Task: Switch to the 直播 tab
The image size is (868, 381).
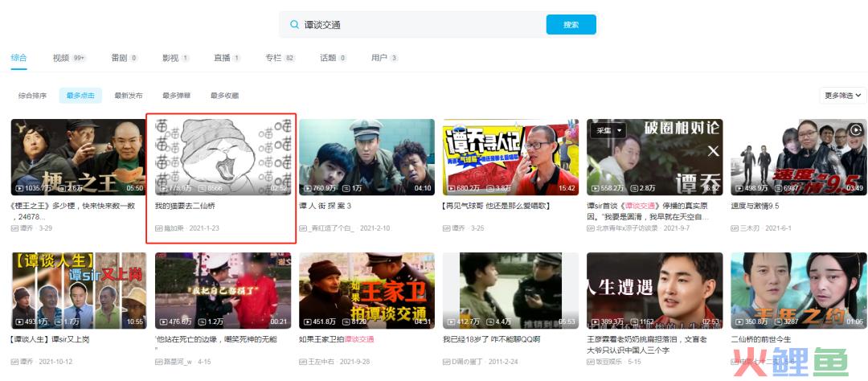Action: tap(227, 58)
